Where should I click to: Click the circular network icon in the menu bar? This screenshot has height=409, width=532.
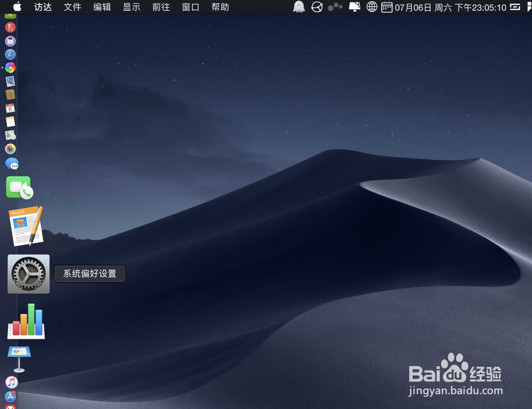pos(317,7)
